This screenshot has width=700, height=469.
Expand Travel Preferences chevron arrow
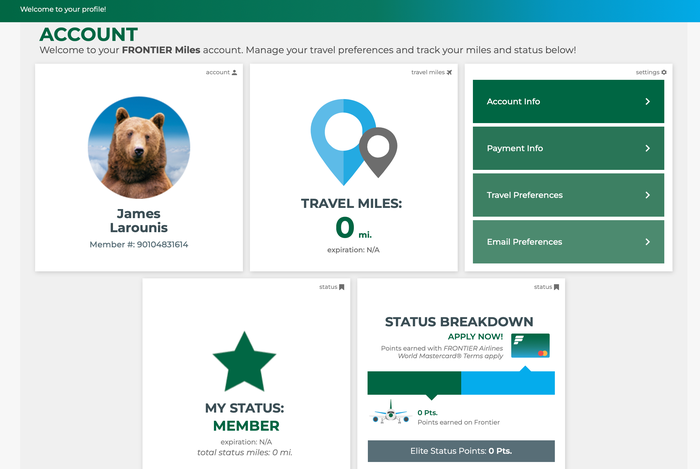(647, 195)
